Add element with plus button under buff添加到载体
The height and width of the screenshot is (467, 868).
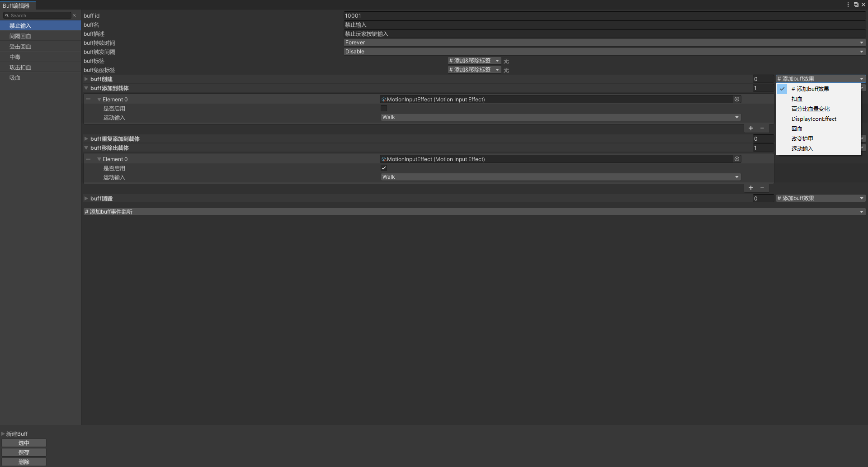click(x=751, y=128)
